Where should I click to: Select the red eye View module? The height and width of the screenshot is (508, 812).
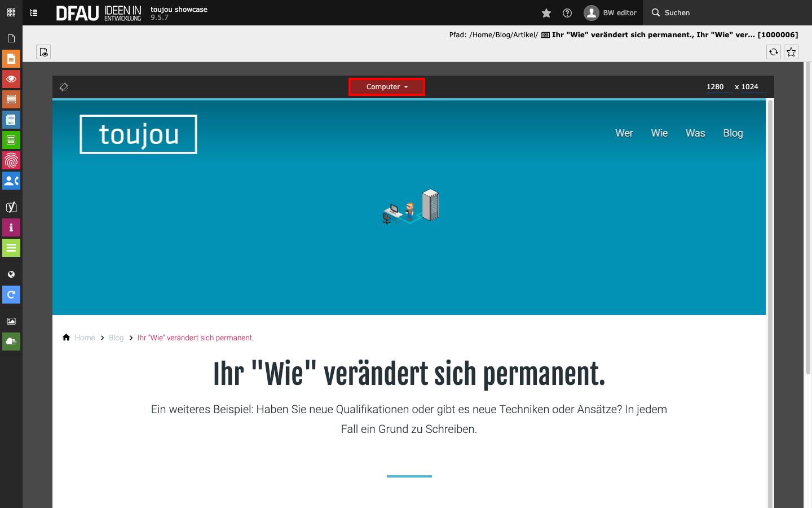coord(11,79)
